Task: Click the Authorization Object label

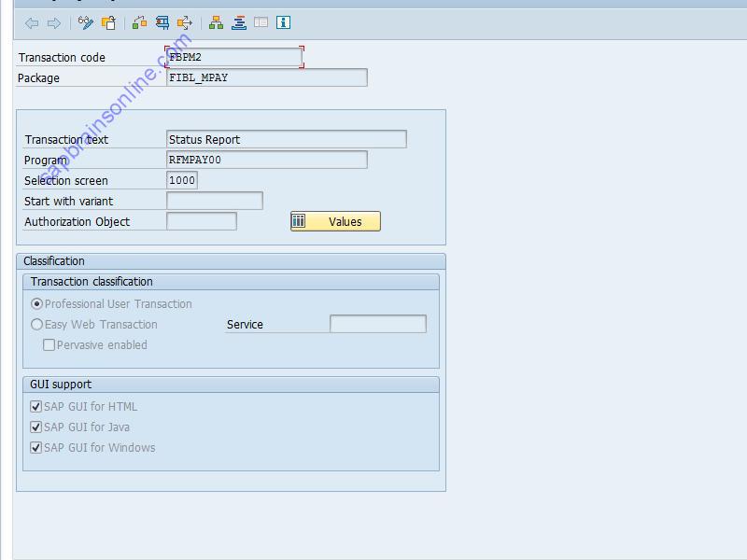Action: [x=78, y=222]
